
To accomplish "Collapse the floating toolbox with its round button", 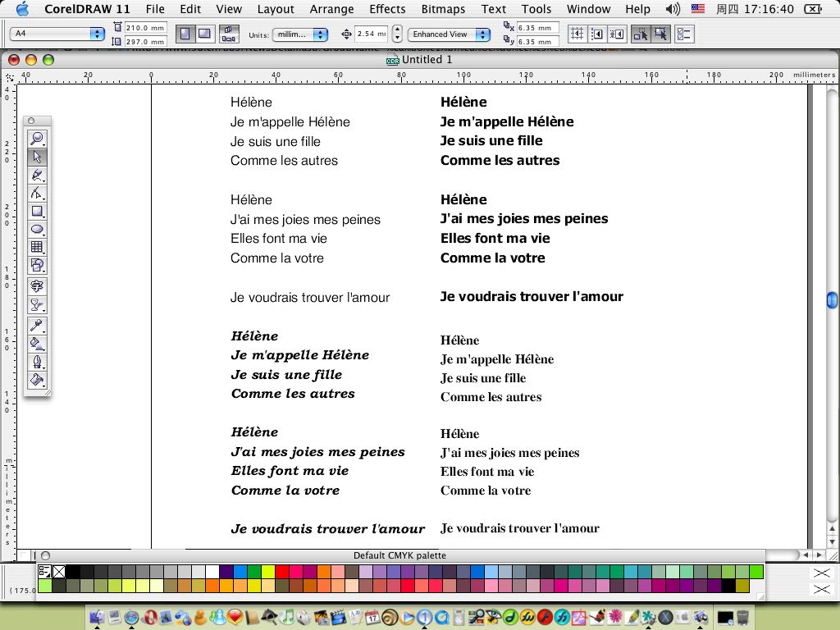I will tap(31, 121).
